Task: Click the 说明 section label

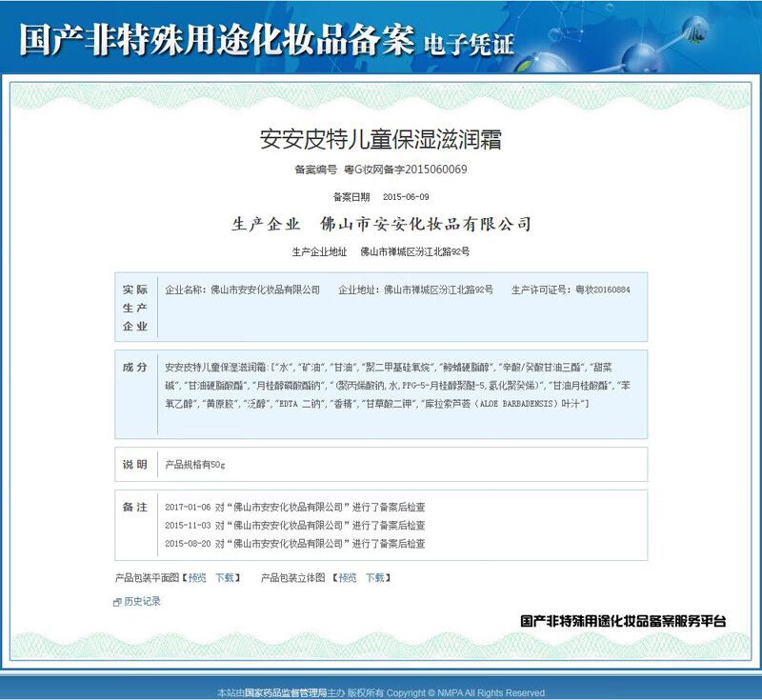Action: (135, 465)
